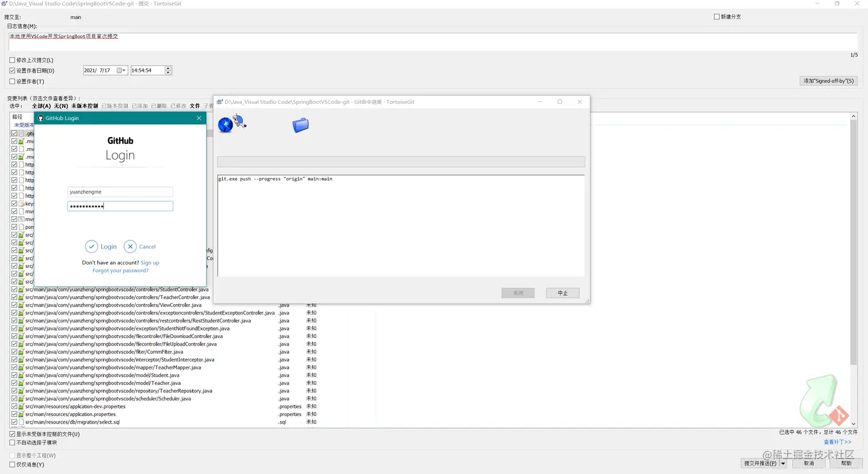Screen dimensions: 868x474
Task: Check the 设置作者(T) checkbox
Action: (x=12, y=81)
